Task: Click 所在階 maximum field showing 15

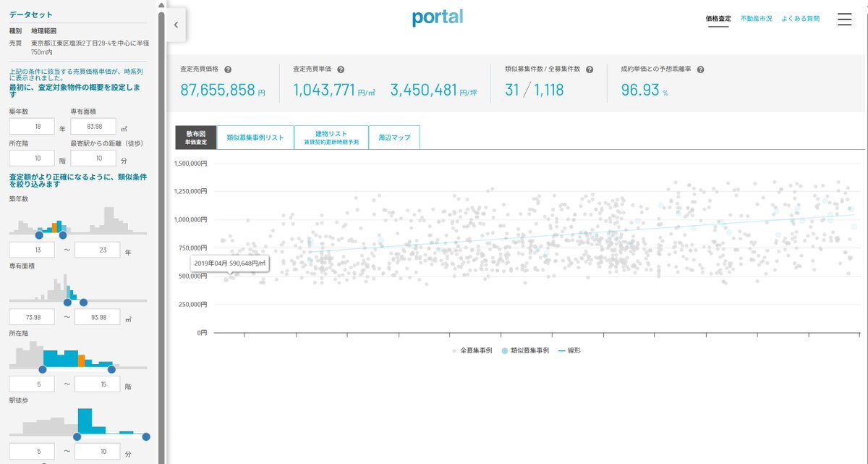Action: click(97, 384)
